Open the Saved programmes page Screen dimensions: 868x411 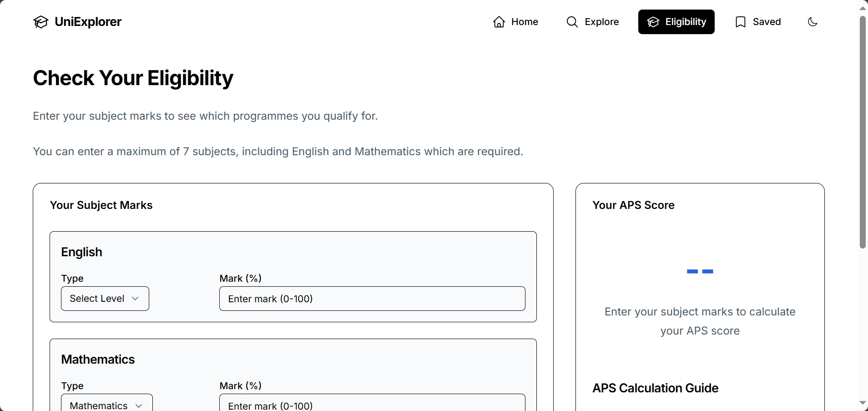pyautogui.click(x=758, y=22)
